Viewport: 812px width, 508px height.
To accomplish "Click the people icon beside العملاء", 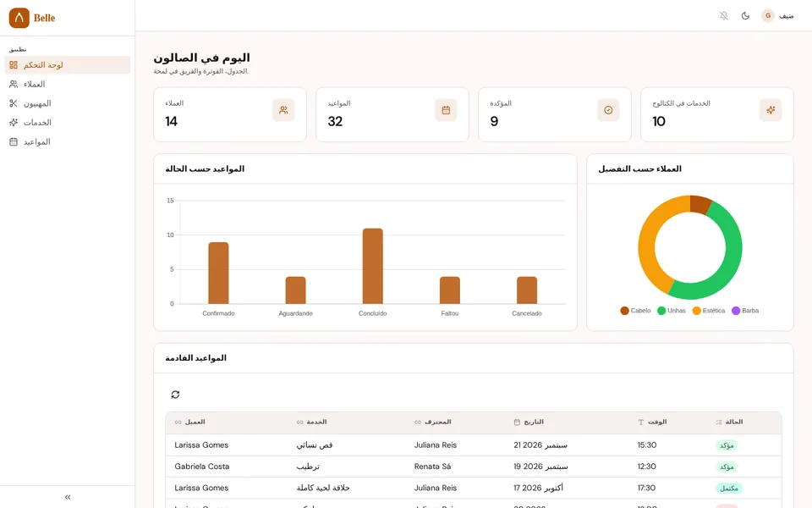I will 14,84.
